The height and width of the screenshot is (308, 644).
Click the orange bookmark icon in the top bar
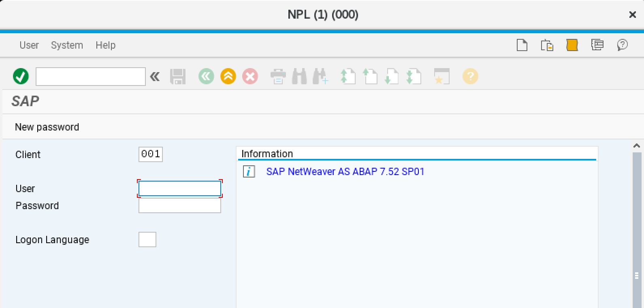click(572, 45)
